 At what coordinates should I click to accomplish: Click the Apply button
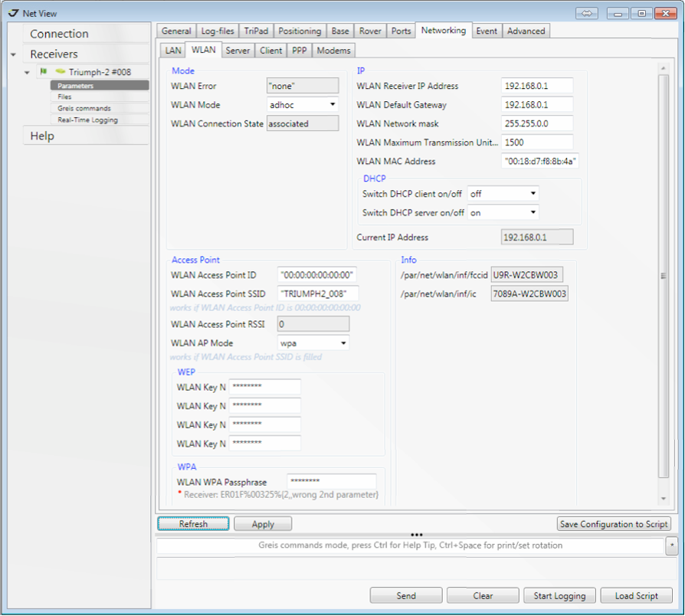coord(263,523)
